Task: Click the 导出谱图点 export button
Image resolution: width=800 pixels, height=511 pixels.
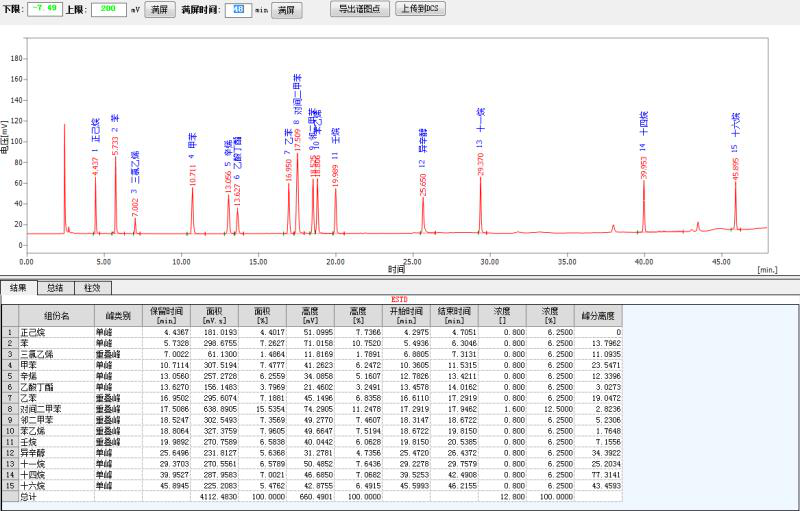Action: coord(359,9)
